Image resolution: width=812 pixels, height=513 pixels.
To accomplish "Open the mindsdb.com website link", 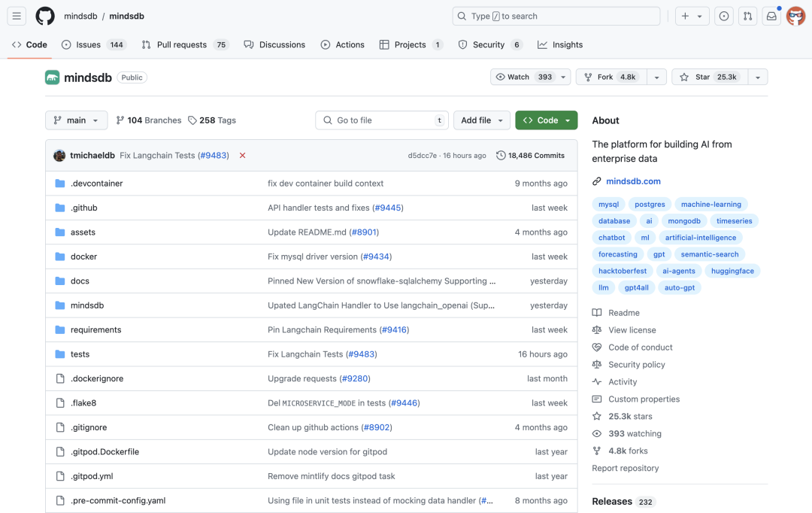I will [x=632, y=181].
